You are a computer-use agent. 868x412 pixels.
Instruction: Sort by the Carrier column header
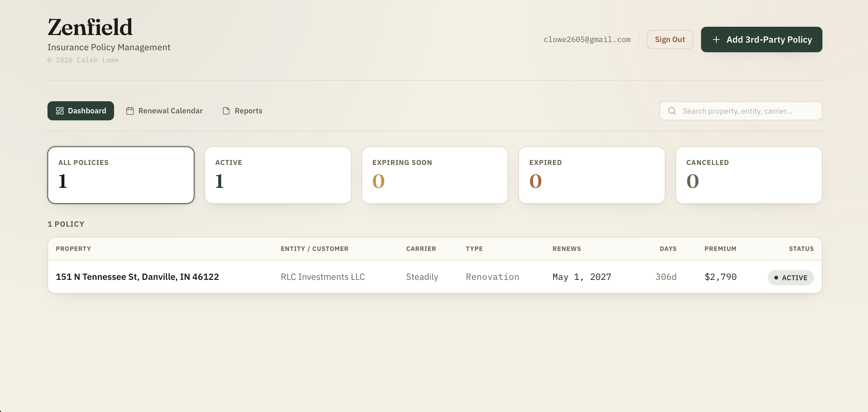click(421, 248)
